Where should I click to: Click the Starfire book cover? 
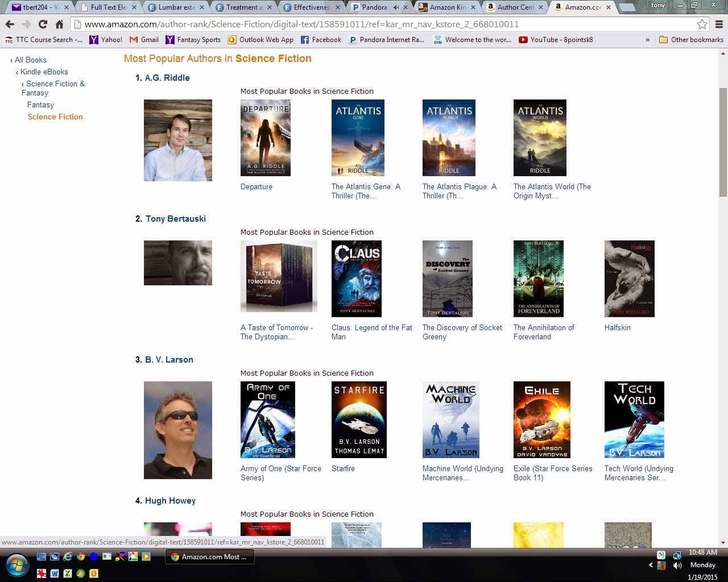(x=359, y=419)
